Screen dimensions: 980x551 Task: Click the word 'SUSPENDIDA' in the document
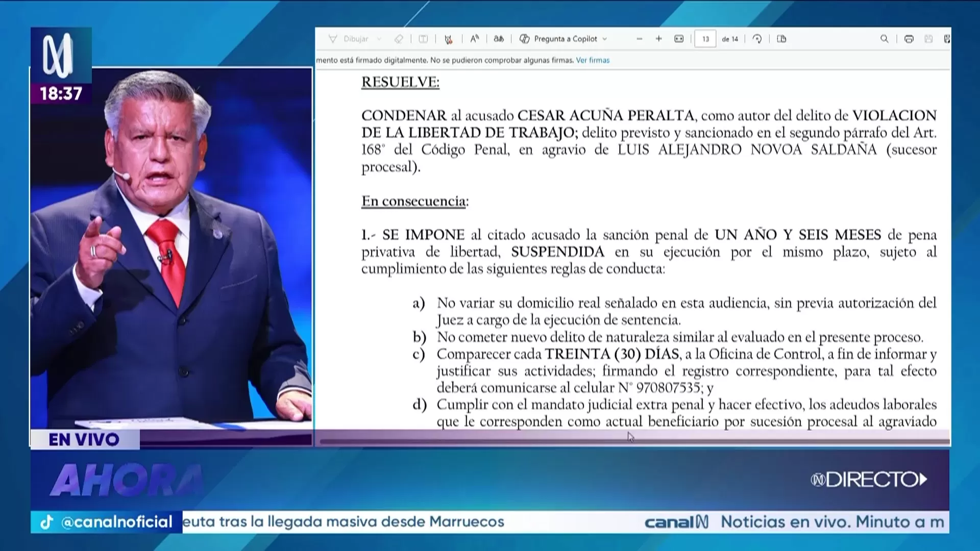(558, 252)
